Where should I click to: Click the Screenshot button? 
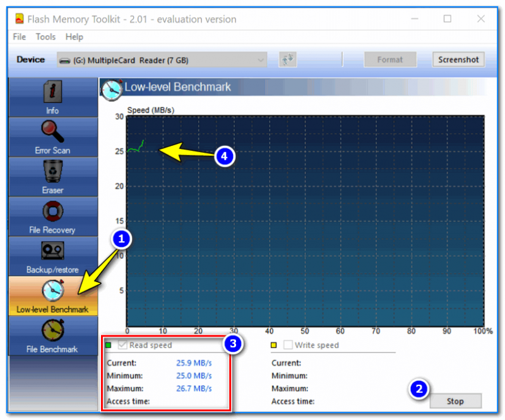(x=458, y=59)
